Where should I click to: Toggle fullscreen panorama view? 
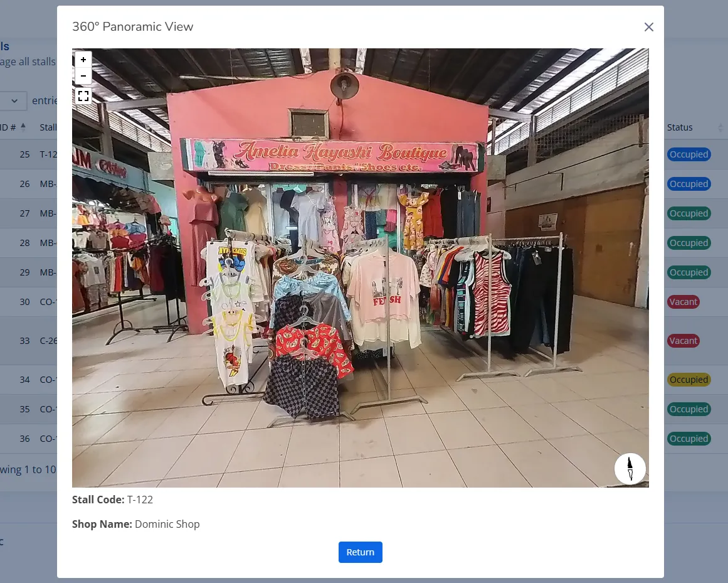(83, 96)
